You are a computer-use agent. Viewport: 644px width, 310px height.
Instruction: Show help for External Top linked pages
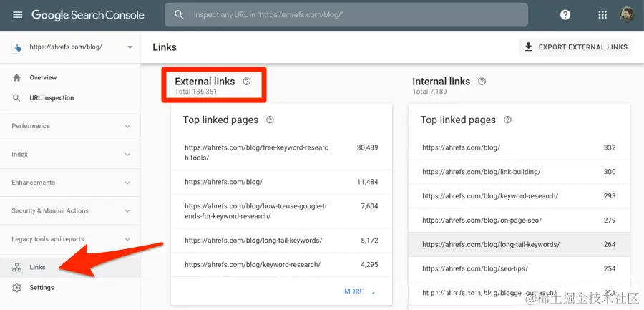tap(270, 120)
